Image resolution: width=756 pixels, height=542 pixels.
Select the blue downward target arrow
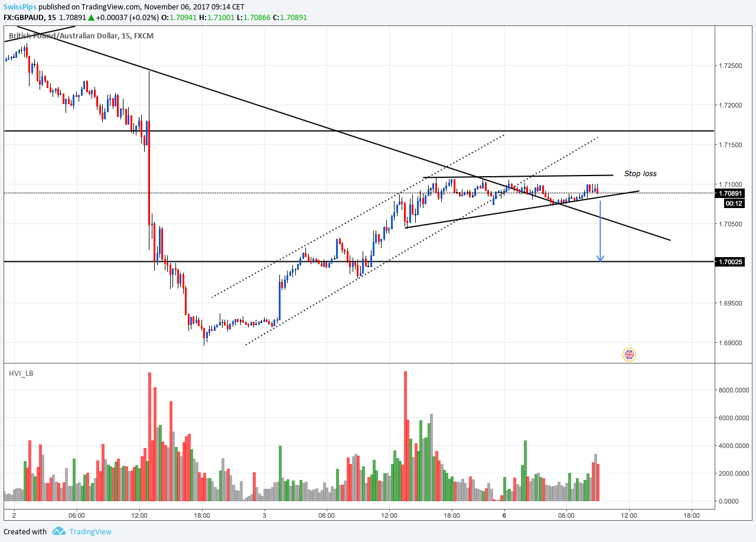(600, 231)
